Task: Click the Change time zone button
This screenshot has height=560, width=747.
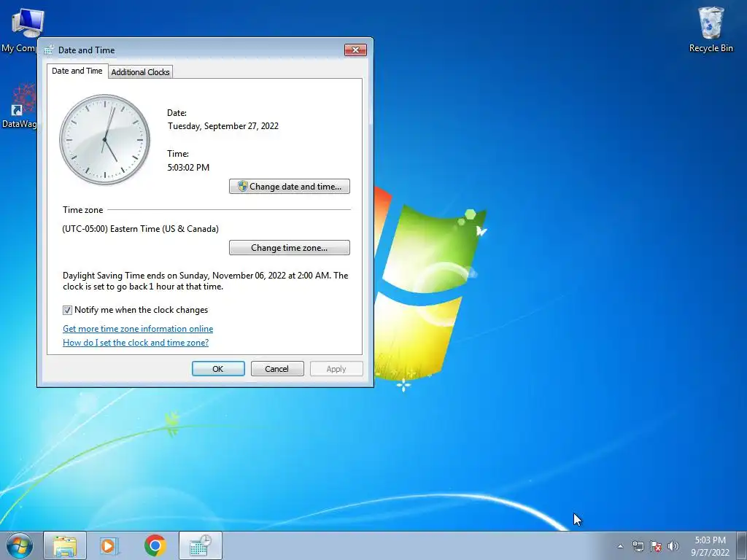Action: click(289, 248)
